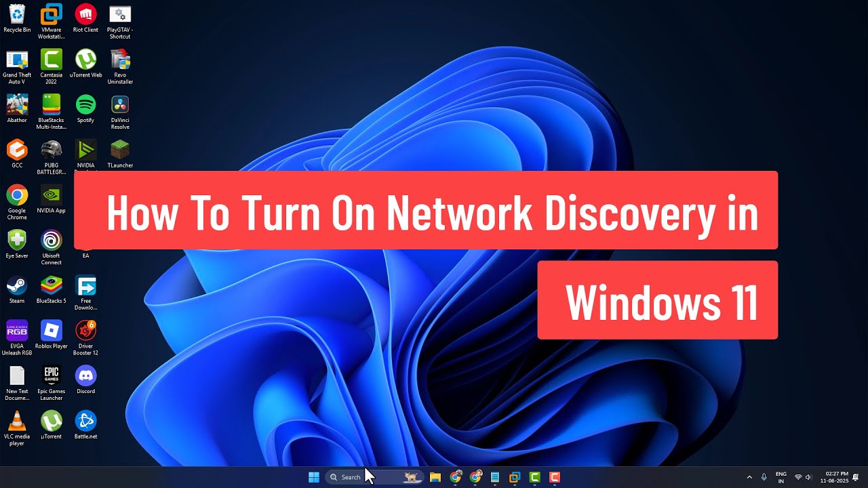Open the TLauncher Minecraft icon
This screenshot has width=868, height=488.
(120, 154)
